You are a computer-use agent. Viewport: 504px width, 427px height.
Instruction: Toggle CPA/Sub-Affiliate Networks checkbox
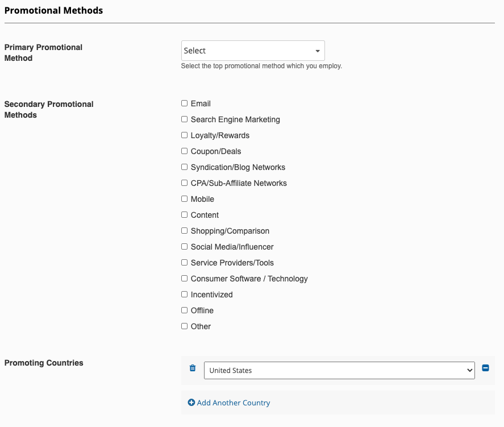tap(184, 183)
